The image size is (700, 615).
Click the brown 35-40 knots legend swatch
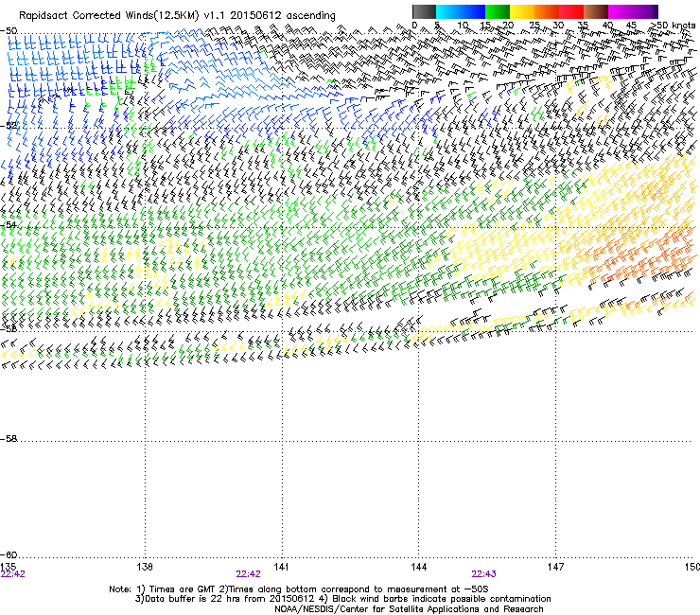(x=596, y=11)
